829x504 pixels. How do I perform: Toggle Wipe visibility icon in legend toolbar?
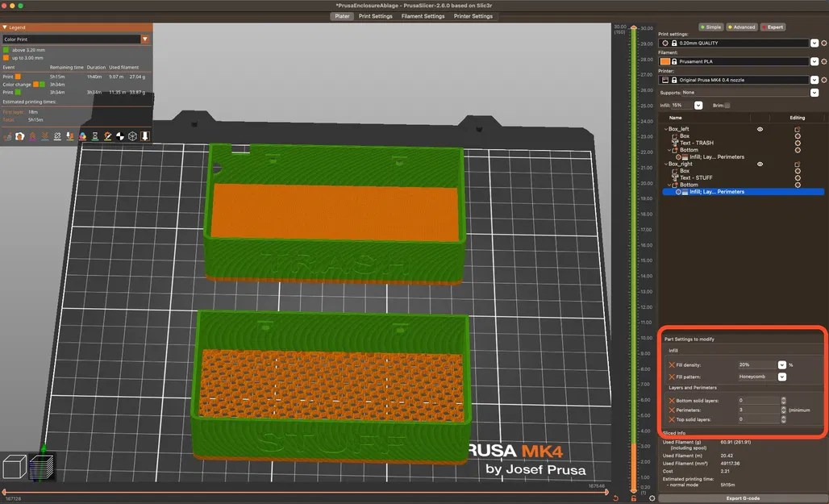tap(19, 136)
